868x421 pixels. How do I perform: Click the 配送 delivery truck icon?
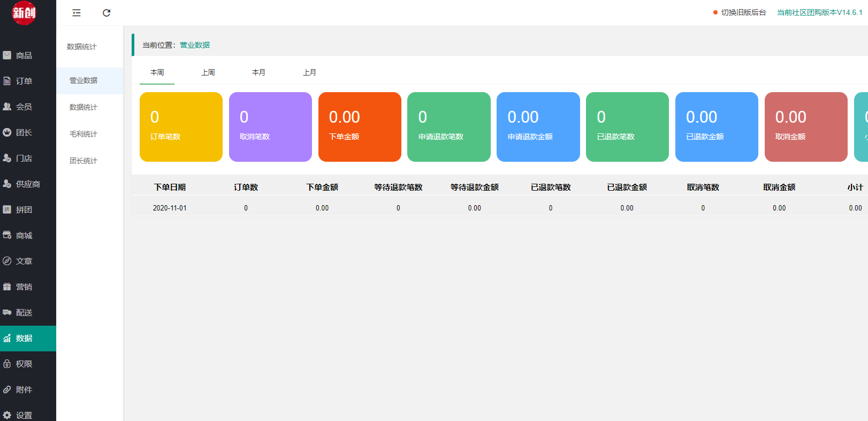point(7,312)
